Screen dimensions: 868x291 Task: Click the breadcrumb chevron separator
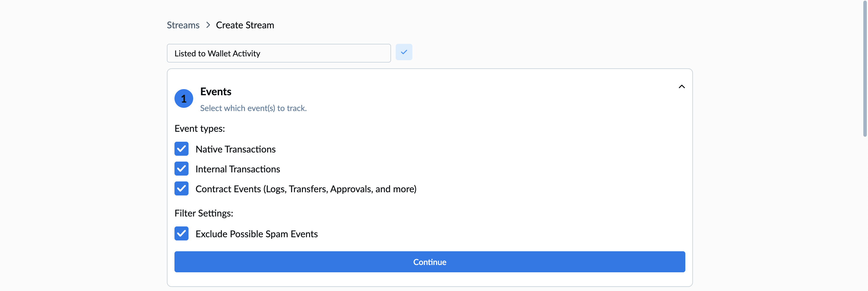point(208,25)
